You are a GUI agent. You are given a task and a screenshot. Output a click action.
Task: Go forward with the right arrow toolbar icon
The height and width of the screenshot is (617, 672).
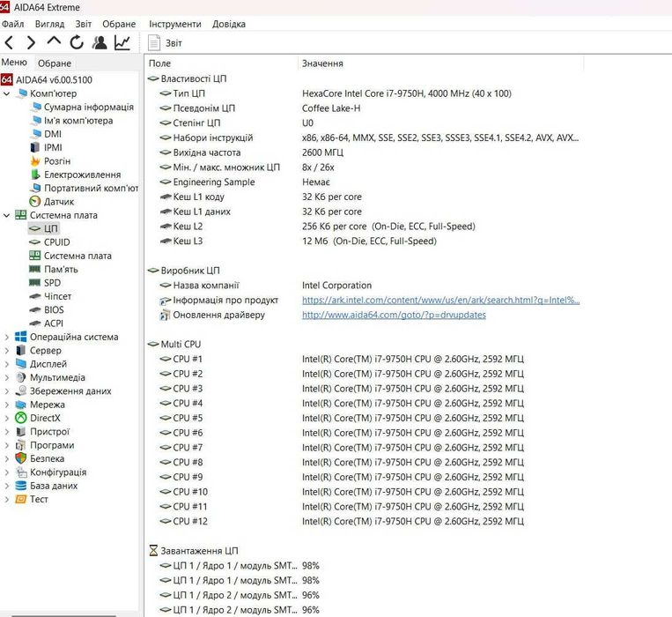31,42
